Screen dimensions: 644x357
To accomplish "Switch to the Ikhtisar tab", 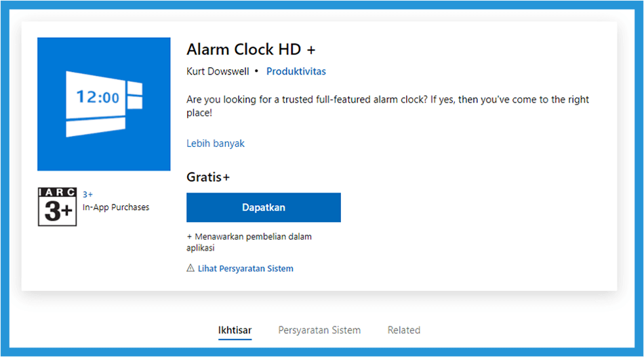I will [x=235, y=331].
